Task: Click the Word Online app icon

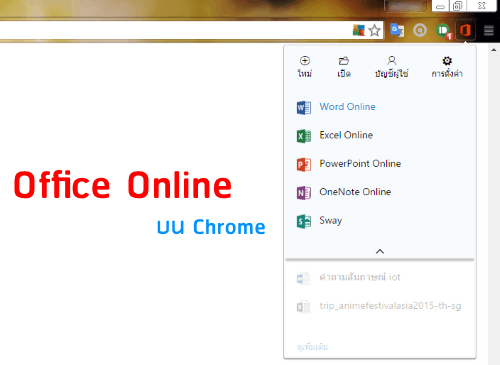Action: point(304,108)
